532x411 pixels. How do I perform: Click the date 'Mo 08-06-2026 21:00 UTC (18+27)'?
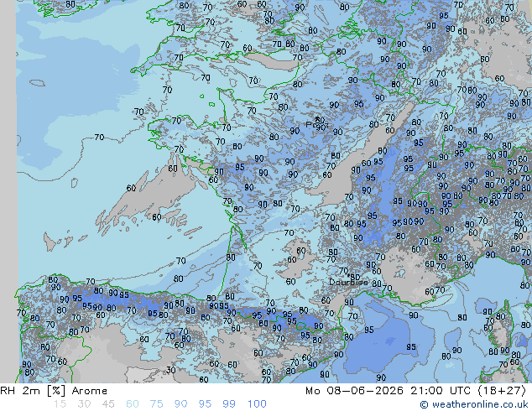(x=415, y=391)
